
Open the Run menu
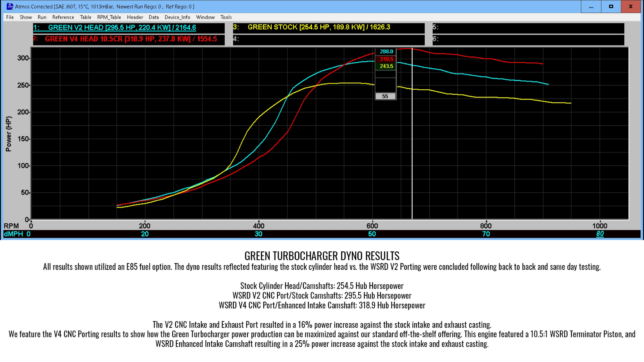tap(42, 17)
